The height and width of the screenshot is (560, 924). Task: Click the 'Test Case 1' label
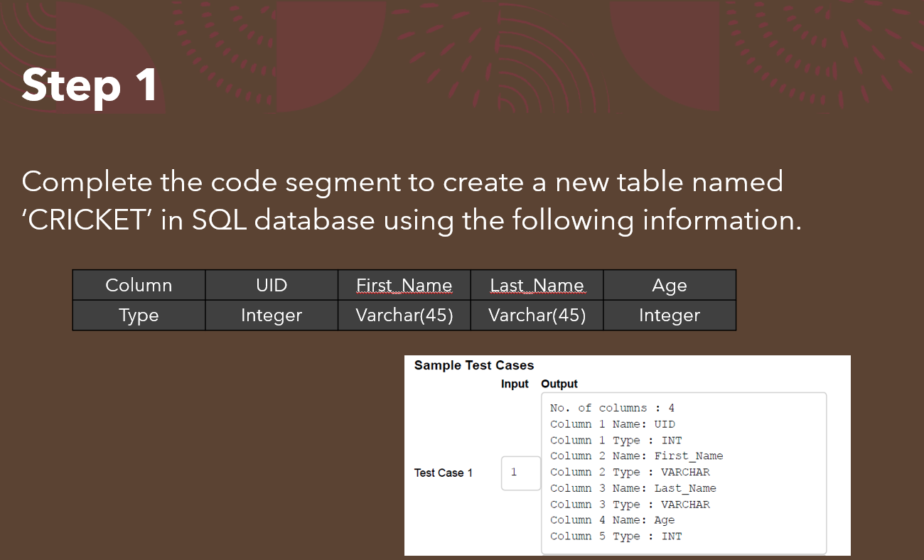click(444, 473)
